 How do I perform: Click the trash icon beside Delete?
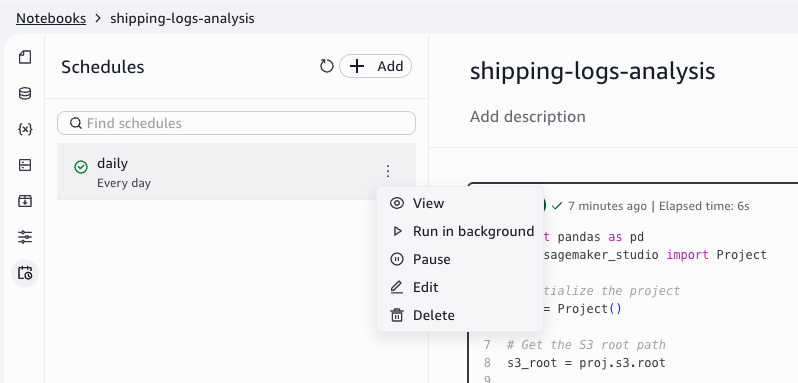point(396,315)
